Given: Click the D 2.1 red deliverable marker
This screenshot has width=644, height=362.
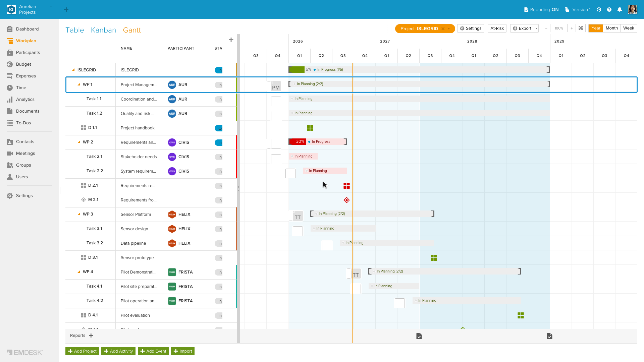Looking at the screenshot, I should click(346, 186).
